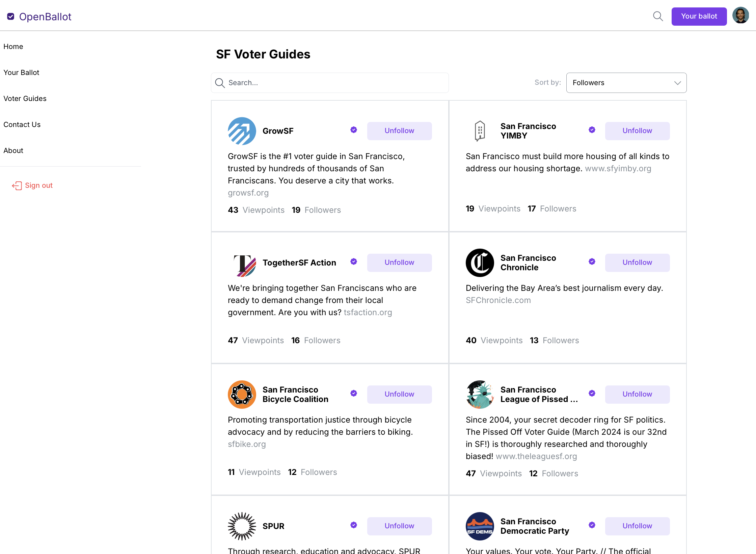The height and width of the screenshot is (554, 756).
Task: Click San Francisco Chronicle verified badge
Action: [592, 261]
